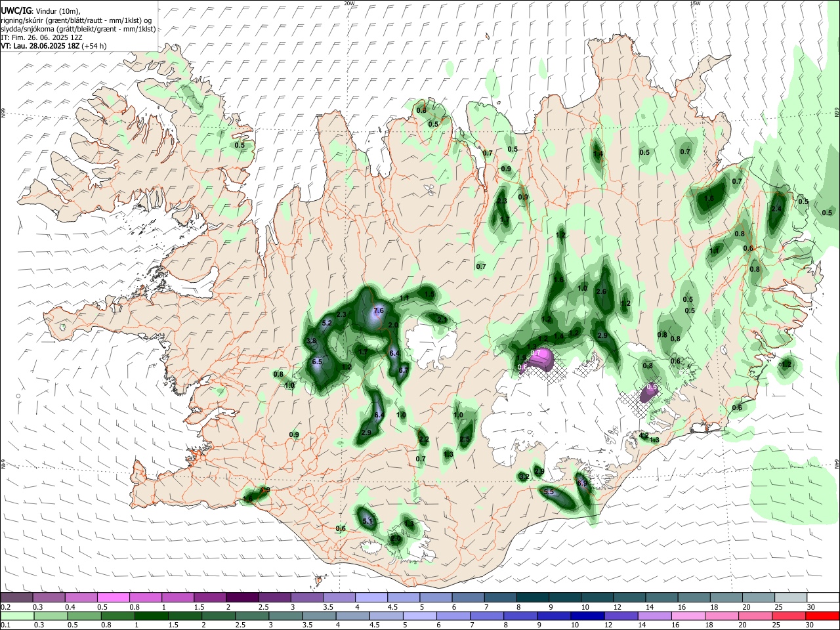This screenshot has width=840, height=630.
Task: Click the snow legend swatch labeled 1.5
Action: coord(210,598)
